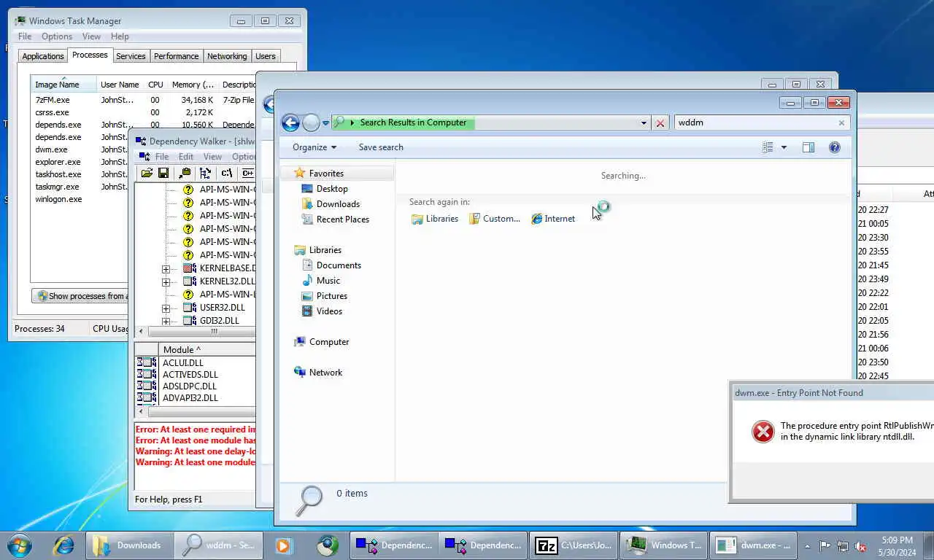Open the address bar history dropdown
The height and width of the screenshot is (560, 934).
click(644, 123)
